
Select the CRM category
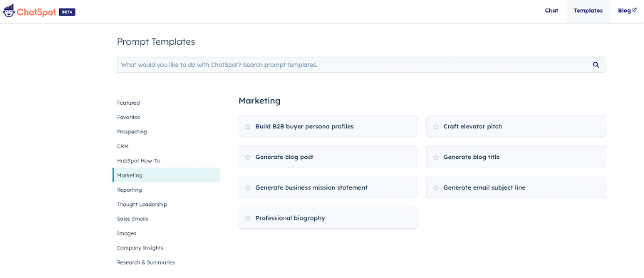123,146
